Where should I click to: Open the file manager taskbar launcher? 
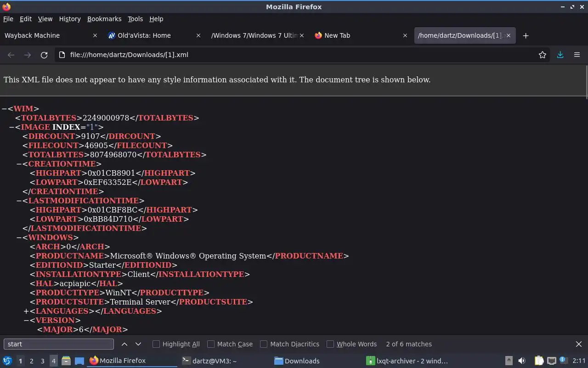(66, 361)
